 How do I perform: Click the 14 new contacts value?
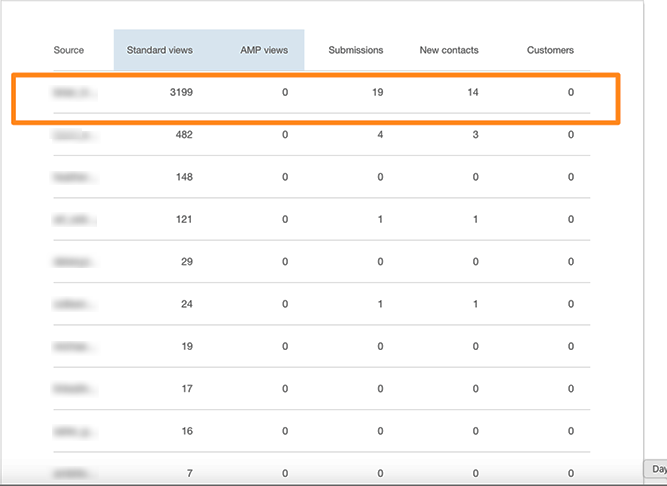[x=472, y=92]
